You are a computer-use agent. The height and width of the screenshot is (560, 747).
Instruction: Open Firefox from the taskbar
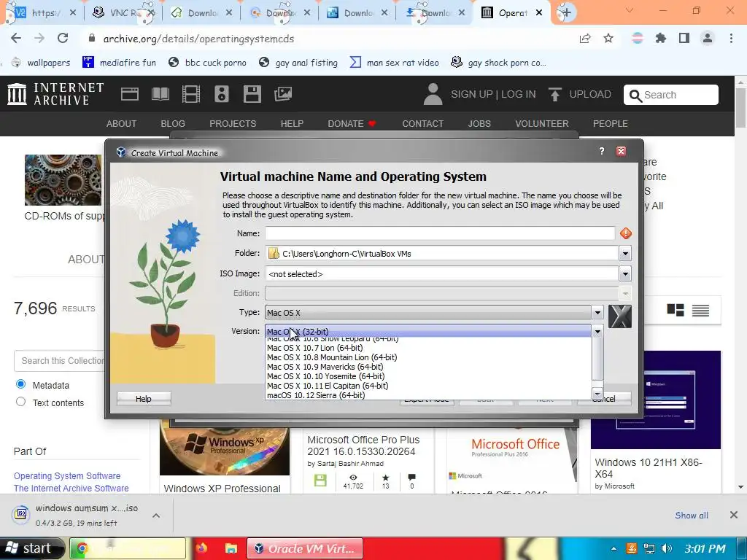pyautogui.click(x=201, y=548)
